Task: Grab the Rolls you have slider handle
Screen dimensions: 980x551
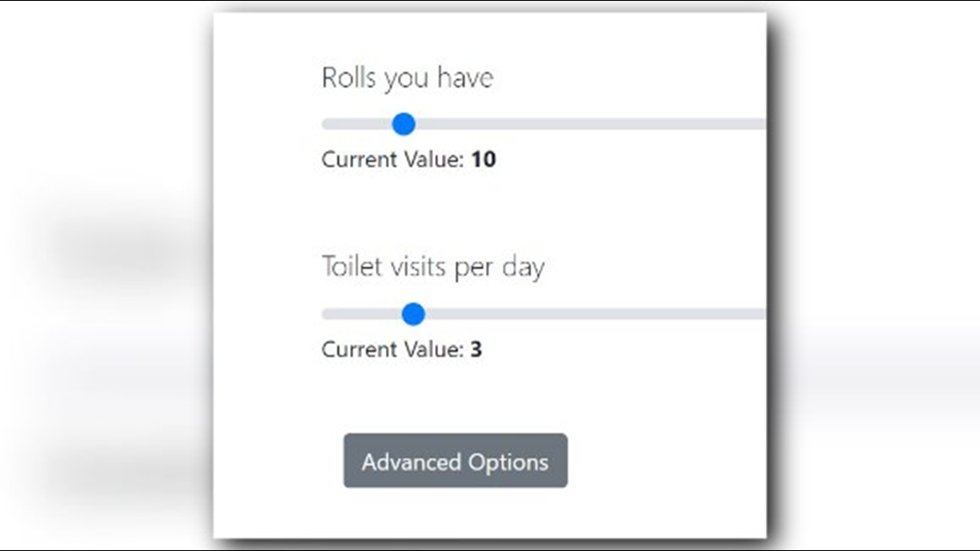Action: click(x=404, y=124)
